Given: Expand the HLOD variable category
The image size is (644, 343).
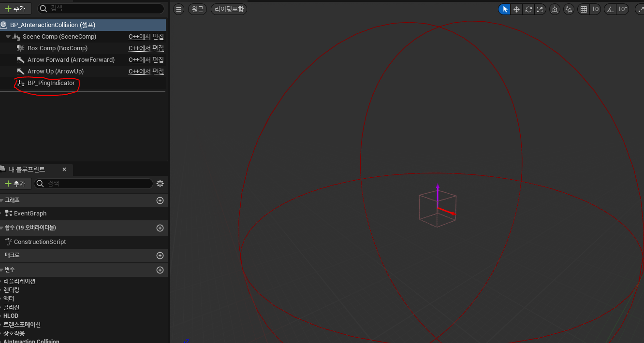Looking at the screenshot, I should [x=11, y=316].
